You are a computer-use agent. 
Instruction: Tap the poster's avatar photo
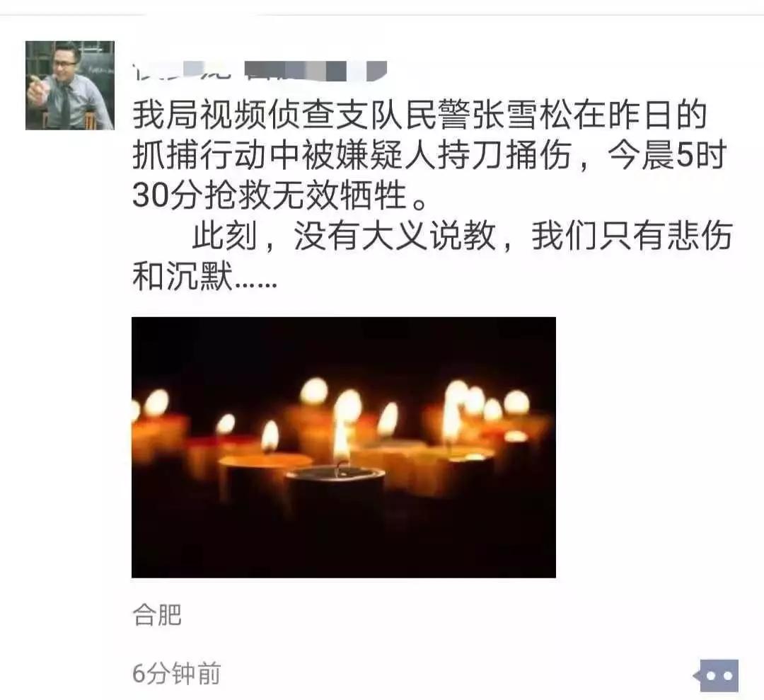(69, 86)
